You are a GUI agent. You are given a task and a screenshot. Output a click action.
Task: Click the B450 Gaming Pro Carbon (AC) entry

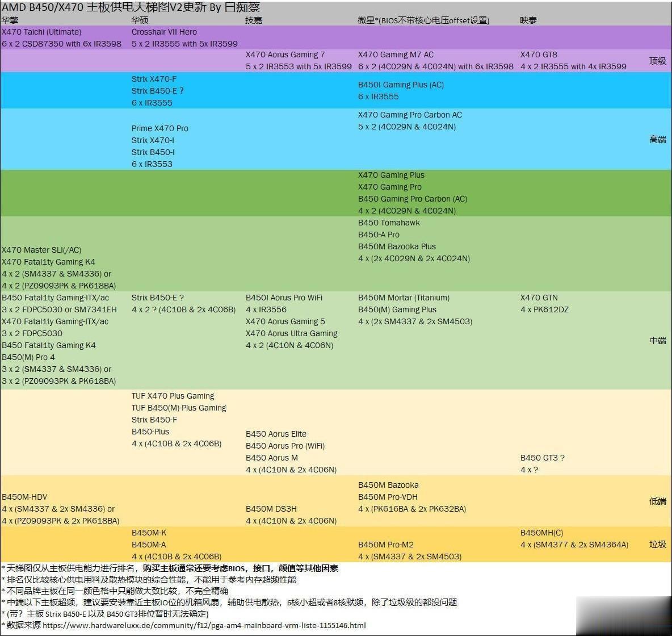(413, 199)
